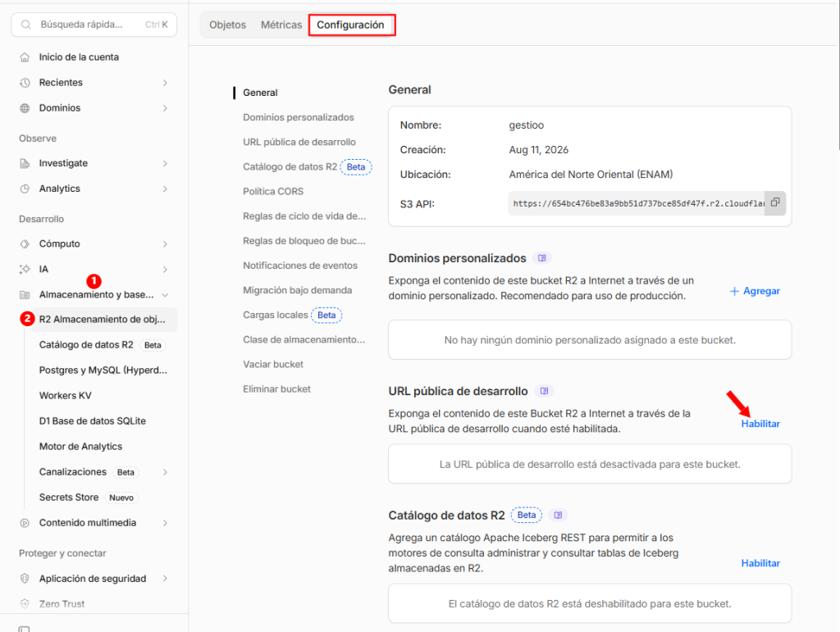Click the Aplicación de seguridad shield icon
Viewport: 840px width, 632px height.
[x=25, y=579]
